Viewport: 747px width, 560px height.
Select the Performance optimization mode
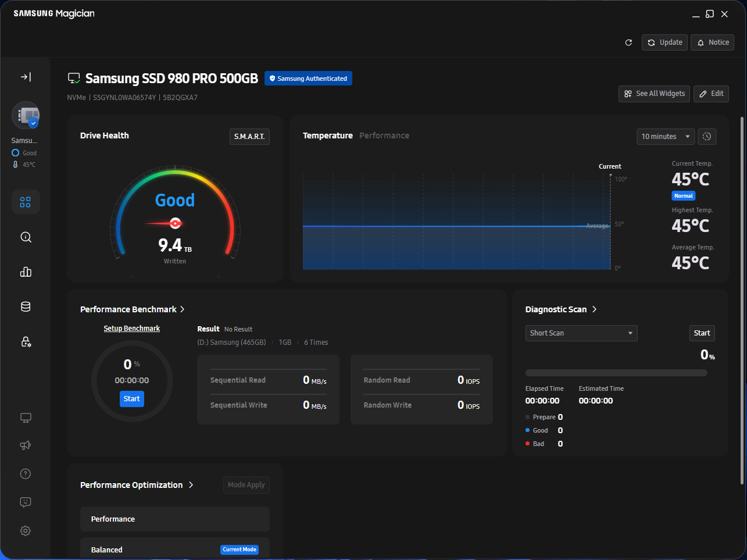[x=175, y=519]
